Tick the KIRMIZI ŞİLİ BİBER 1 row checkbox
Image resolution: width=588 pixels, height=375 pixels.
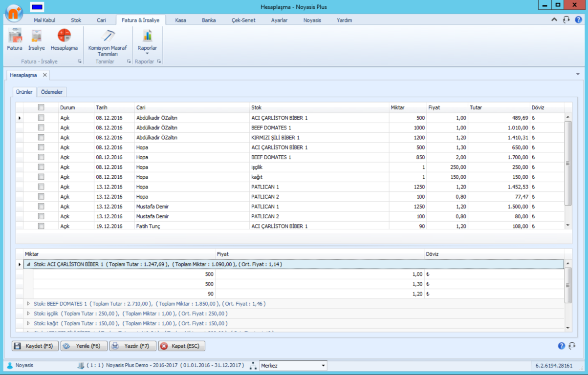[41, 137]
